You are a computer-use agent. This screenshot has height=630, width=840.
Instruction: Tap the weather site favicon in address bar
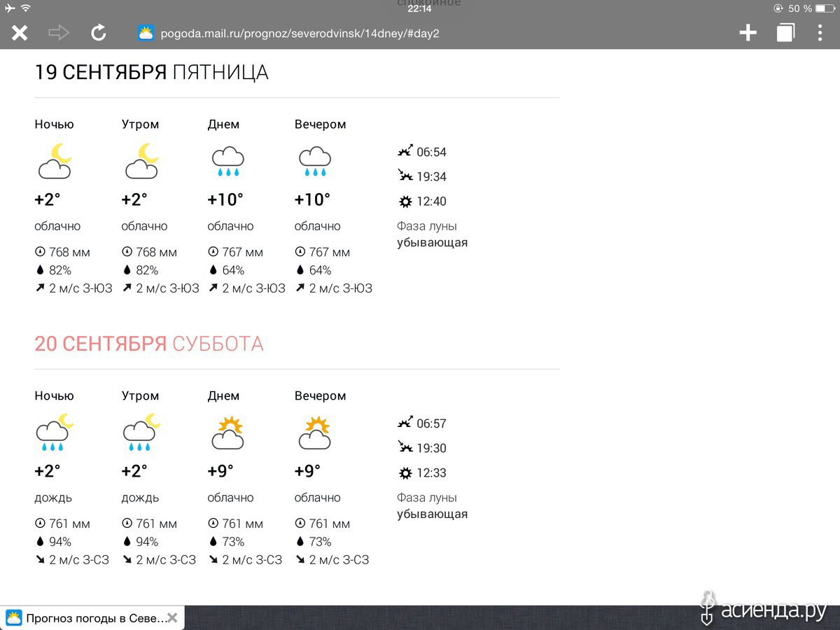146,33
